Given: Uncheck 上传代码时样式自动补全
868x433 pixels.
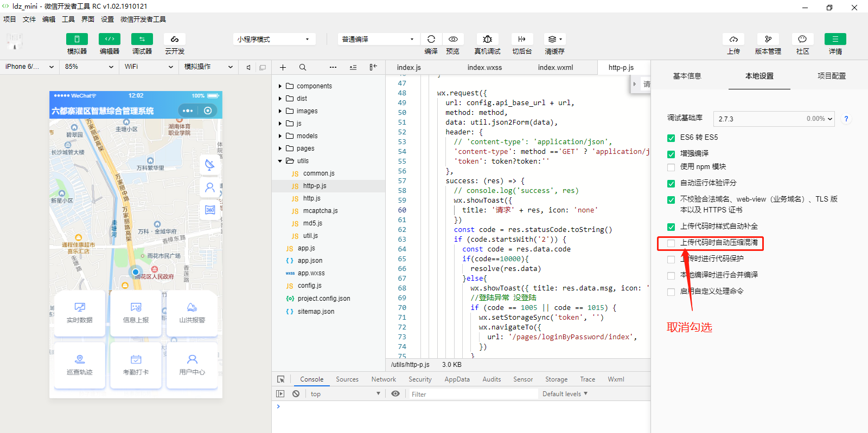Looking at the screenshot, I should 671,227.
